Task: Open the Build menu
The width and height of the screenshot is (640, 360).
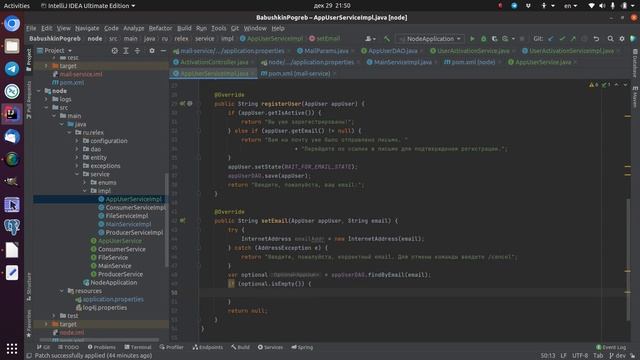Action: pos(184,28)
